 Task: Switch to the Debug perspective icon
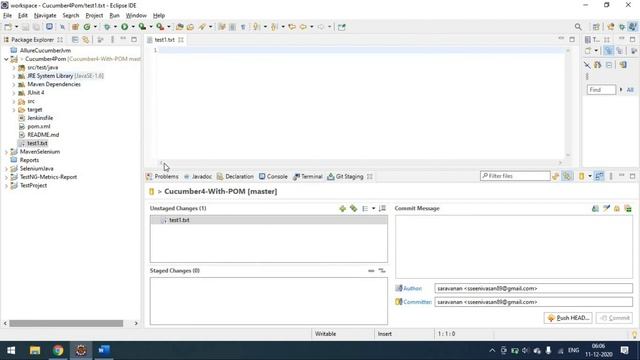tap(622, 27)
